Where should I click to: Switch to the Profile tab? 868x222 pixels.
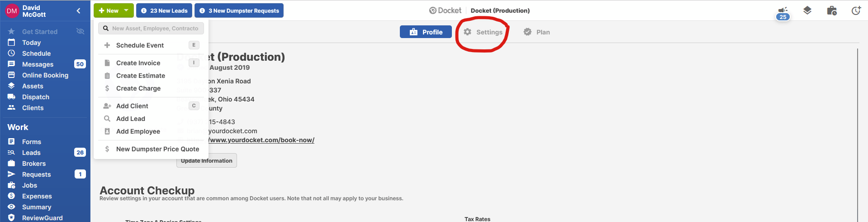[x=426, y=32]
